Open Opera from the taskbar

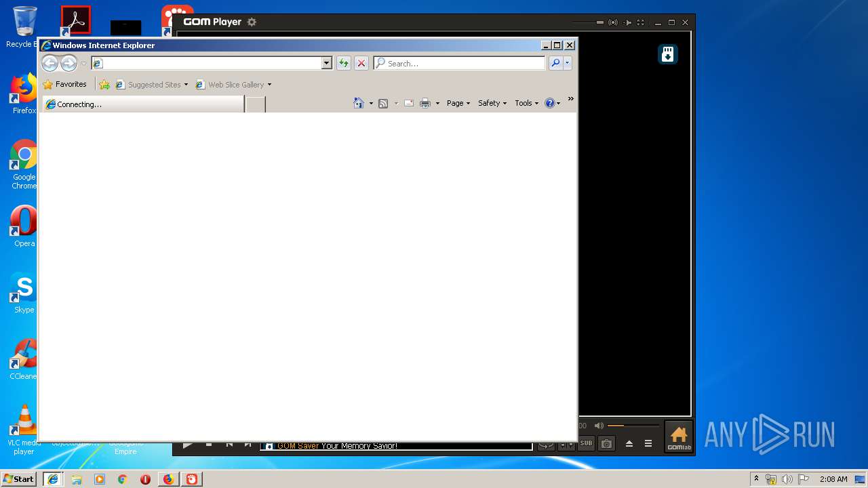coord(145,479)
